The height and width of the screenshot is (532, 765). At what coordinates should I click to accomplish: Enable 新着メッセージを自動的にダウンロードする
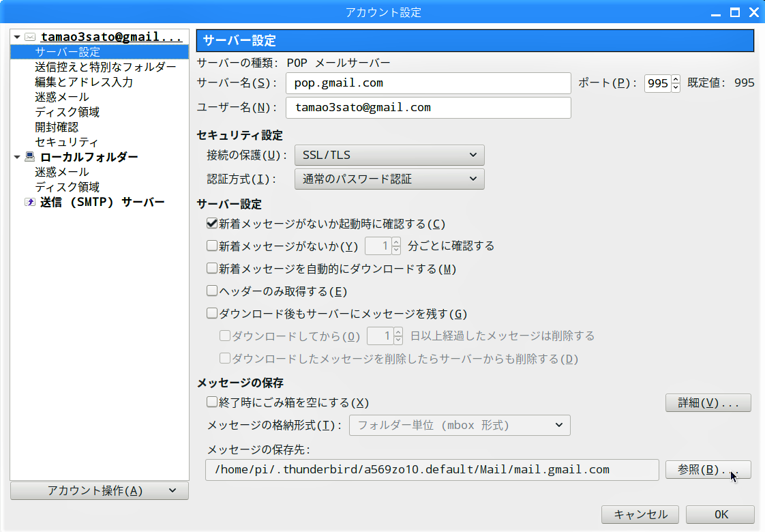pos(212,269)
